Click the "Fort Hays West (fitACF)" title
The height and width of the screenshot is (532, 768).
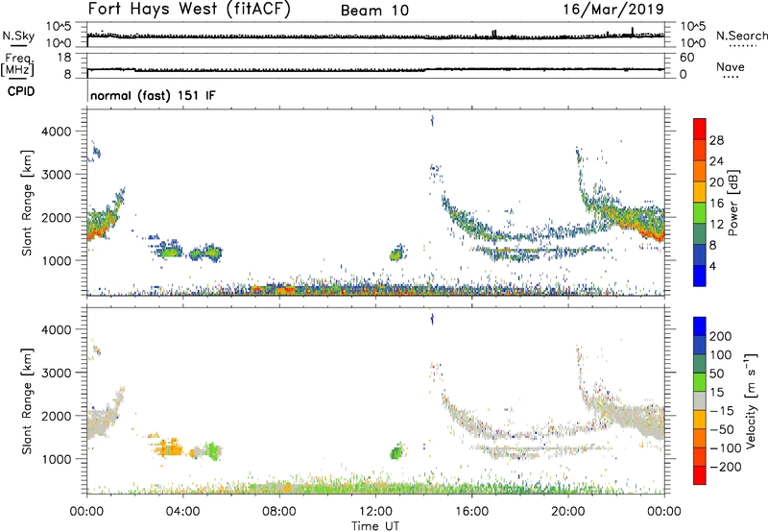[189, 9]
